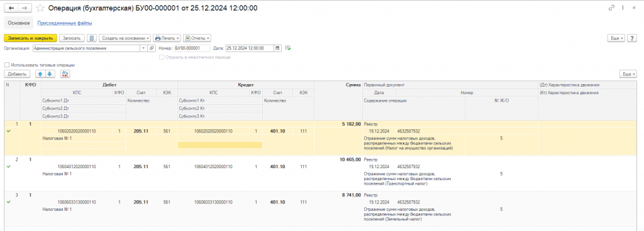Image resolution: width=644 pixels, height=231 pixels.
Task: Click 'Субконто2 Кт' header cell
Action: tap(219, 109)
